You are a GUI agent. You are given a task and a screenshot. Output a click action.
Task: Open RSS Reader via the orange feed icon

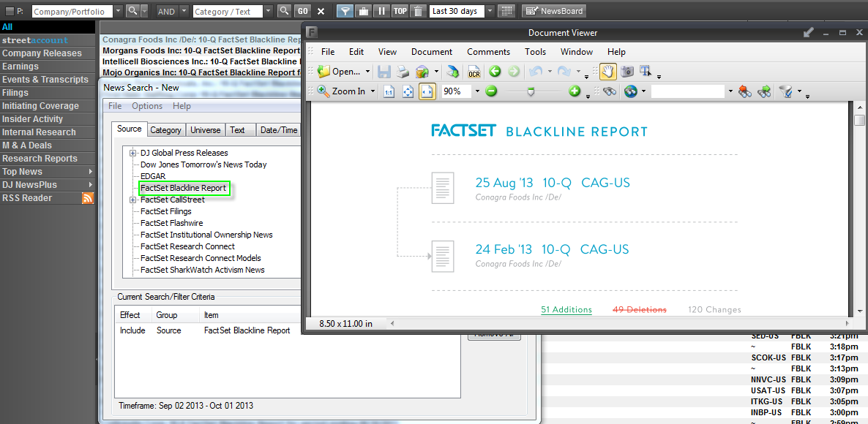pos(88,197)
